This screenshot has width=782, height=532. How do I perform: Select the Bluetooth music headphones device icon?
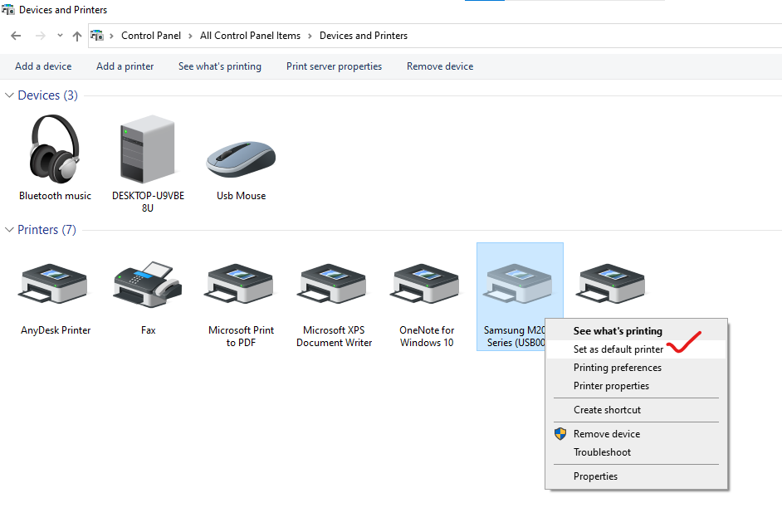(x=54, y=149)
